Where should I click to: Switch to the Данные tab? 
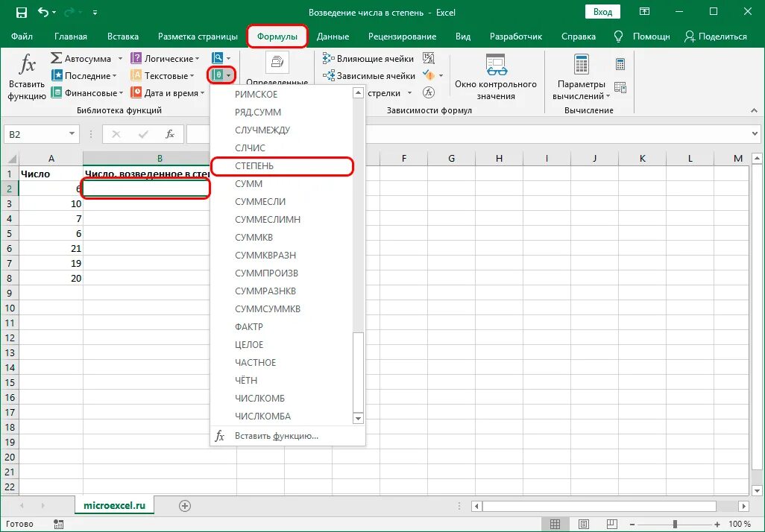[333, 37]
